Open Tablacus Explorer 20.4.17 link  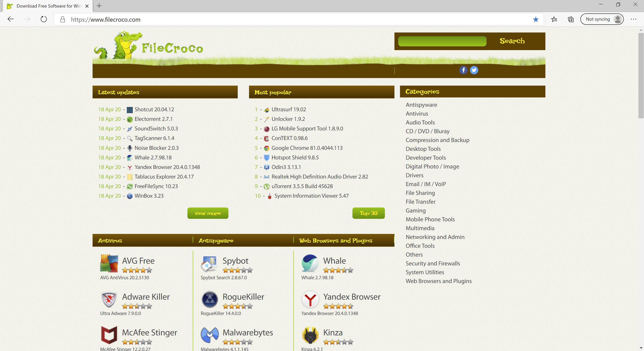164,177
